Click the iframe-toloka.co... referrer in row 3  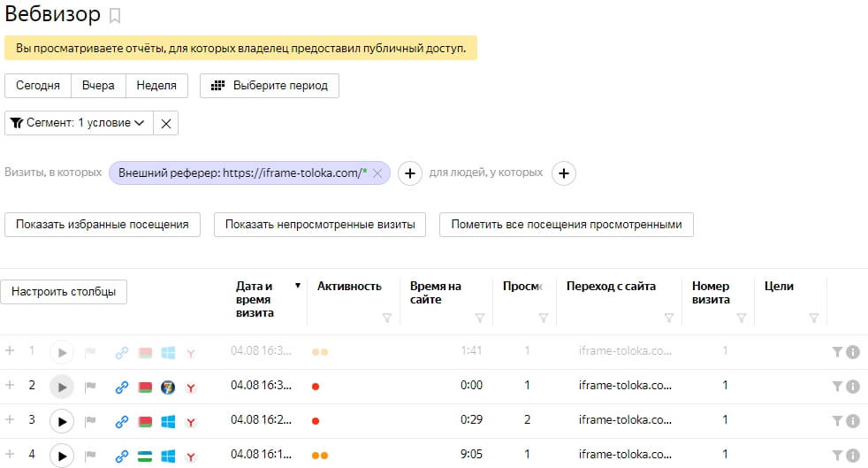point(625,420)
